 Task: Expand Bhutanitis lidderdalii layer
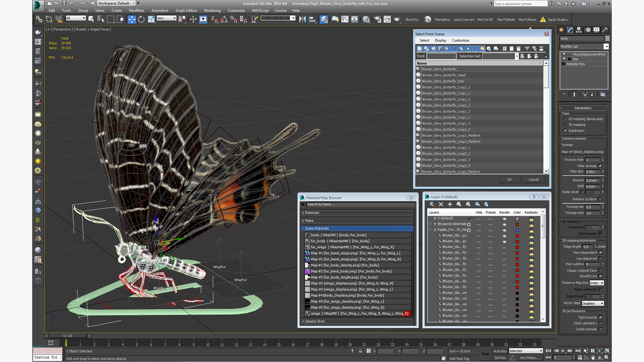[430, 224]
